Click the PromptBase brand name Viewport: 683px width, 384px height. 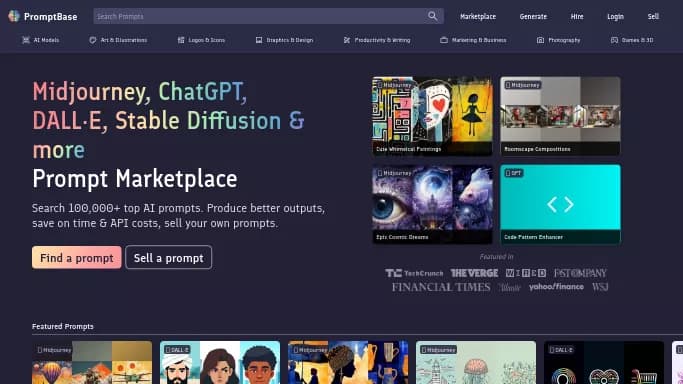click(x=51, y=17)
